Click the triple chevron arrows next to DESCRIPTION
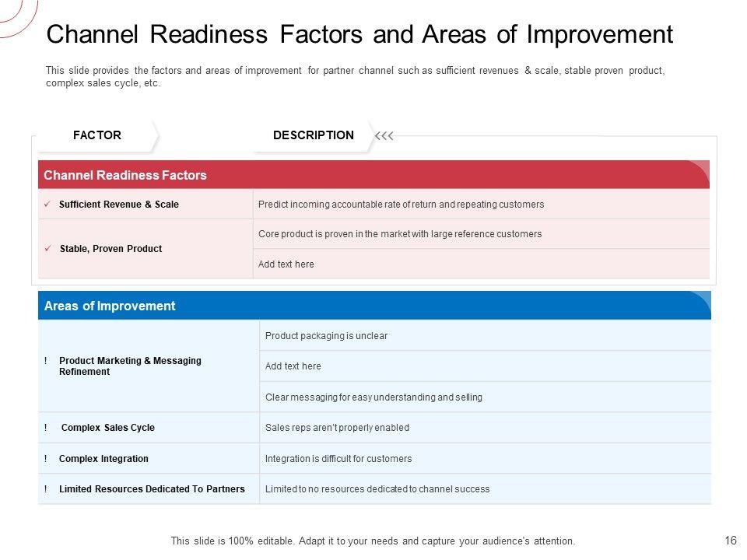Viewport: 747px width, 560px height. click(384, 136)
